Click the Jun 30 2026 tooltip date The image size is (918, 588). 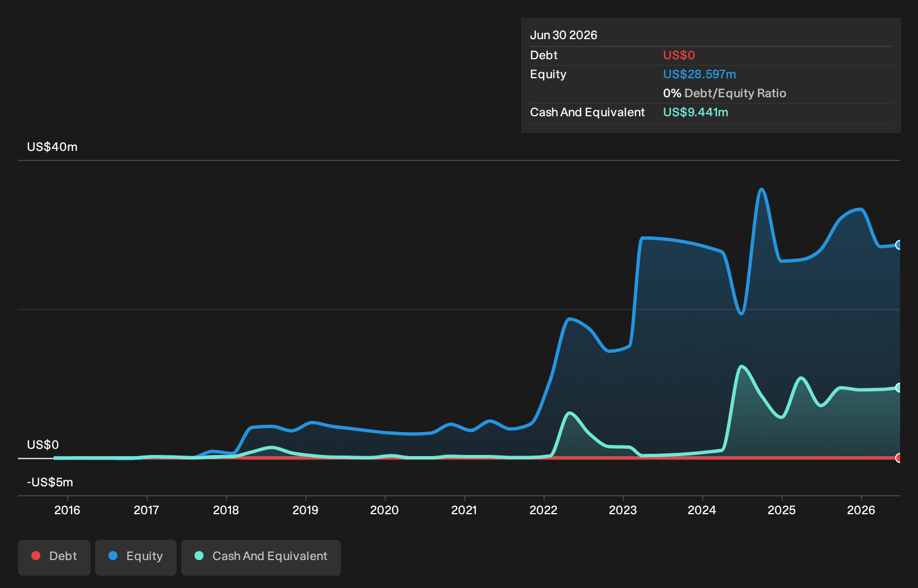click(564, 35)
